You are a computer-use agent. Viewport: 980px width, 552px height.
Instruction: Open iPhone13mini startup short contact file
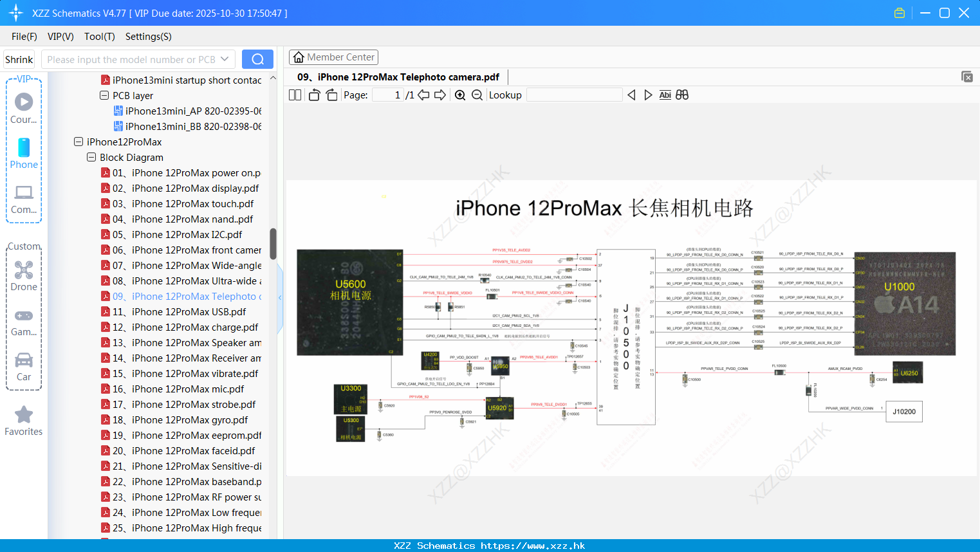(181, 80)
